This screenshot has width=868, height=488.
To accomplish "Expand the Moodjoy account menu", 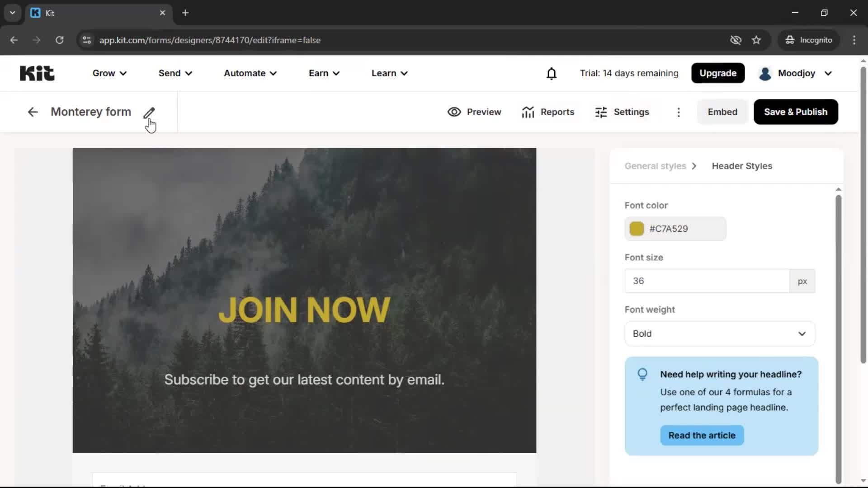I will [x=796, y=73].
